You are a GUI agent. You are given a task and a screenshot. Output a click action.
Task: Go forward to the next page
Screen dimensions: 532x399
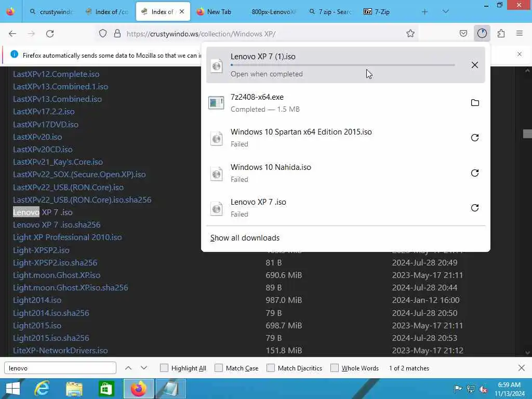click(x=31, y=33)
